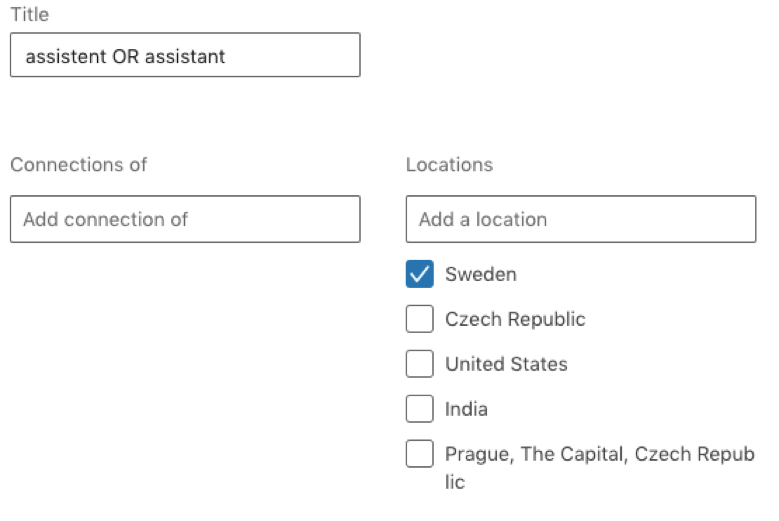Click the Connections of heading

coord(78,164)
